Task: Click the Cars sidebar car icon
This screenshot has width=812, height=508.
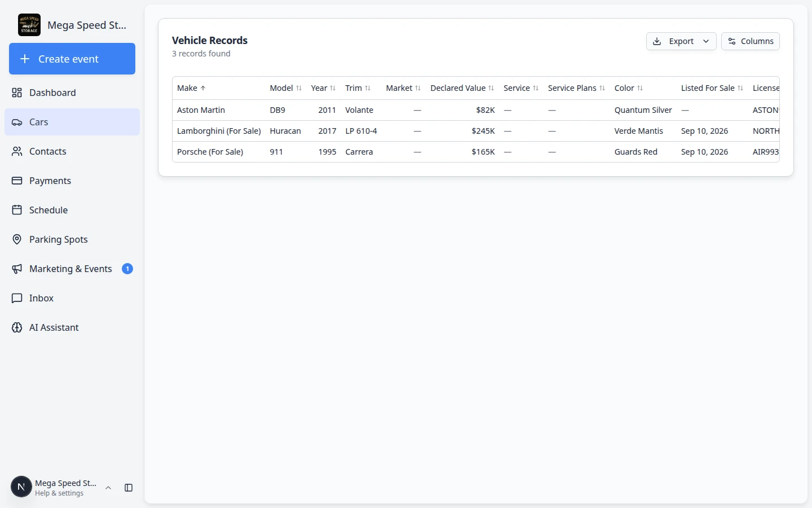Action: click(x=17, y=122)
